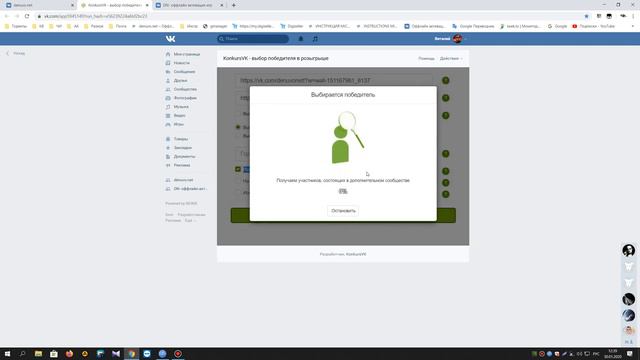Go back using the Назад link
This screenshot has height=360, width=640.
(16, 53)
